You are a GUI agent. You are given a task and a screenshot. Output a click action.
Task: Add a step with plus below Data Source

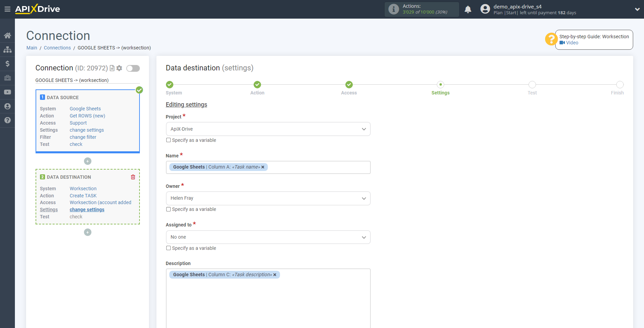click(88, 161)
